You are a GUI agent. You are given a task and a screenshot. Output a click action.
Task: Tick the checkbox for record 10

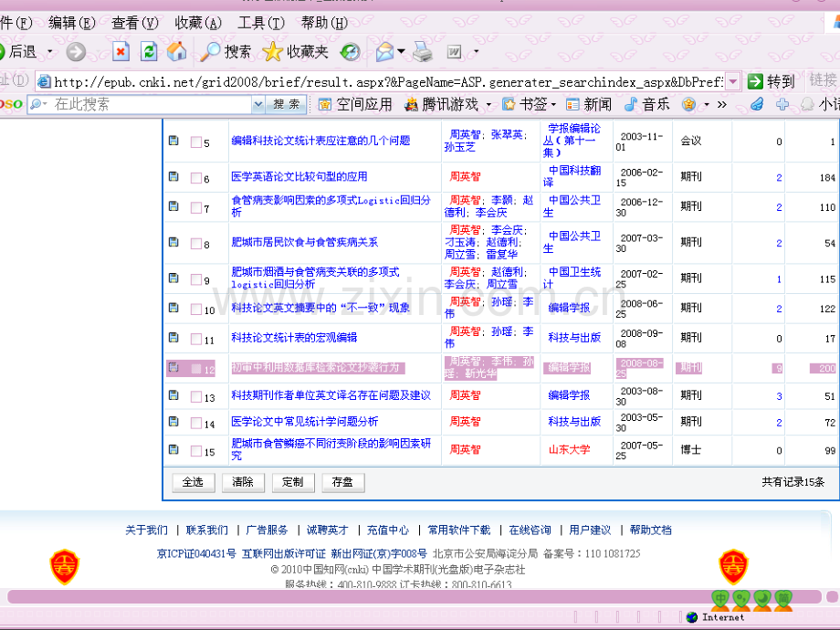point(195,310)
